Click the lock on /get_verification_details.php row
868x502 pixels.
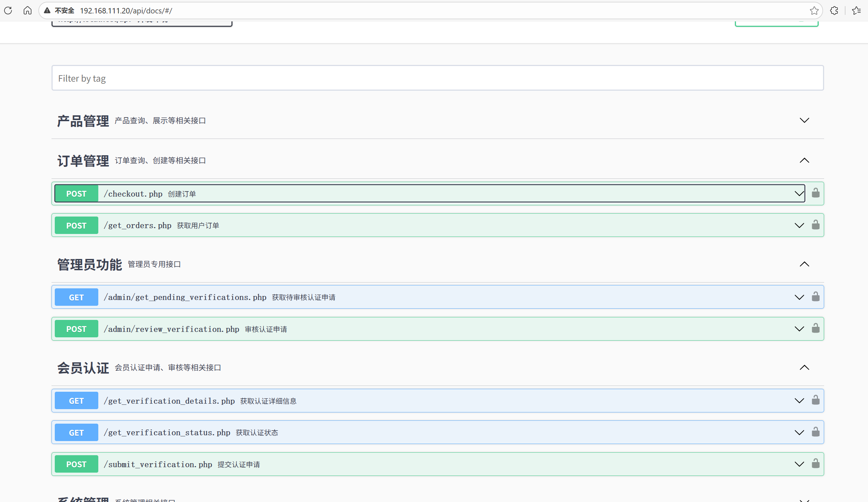(x=815, y=400)
